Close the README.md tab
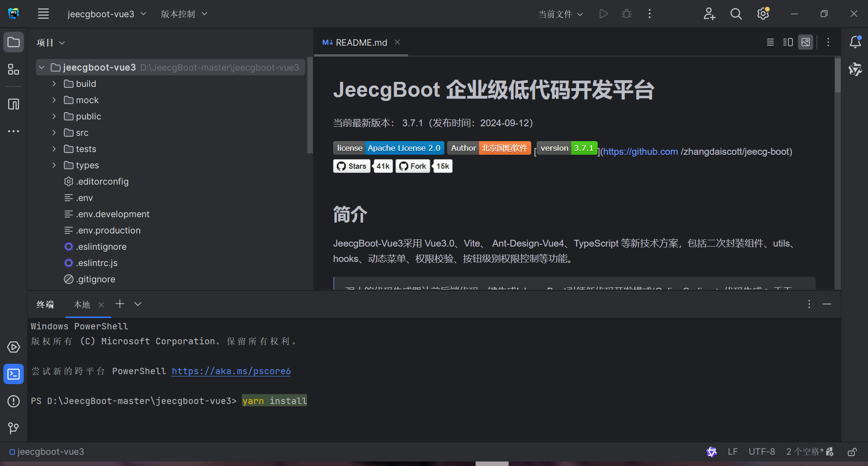 coord(397,42)
